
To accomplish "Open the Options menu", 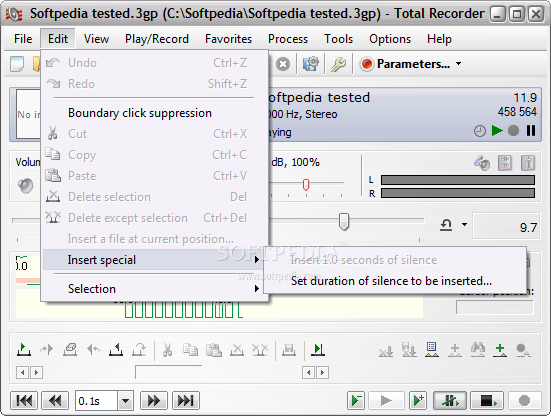I will point(390,39).
